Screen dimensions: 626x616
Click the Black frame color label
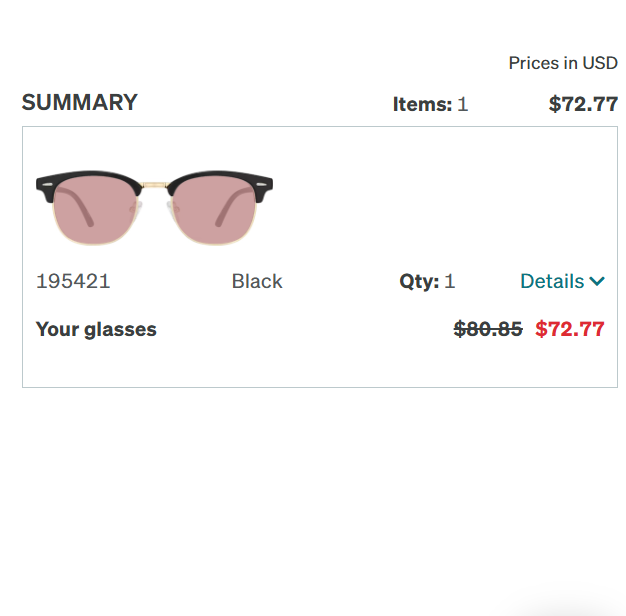point(257,281)
